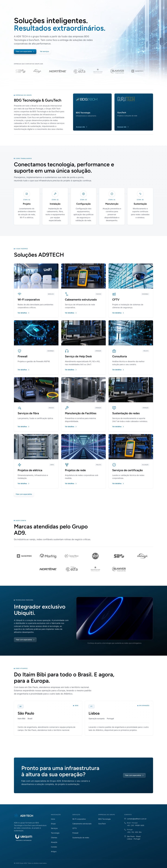This screenshot has height=868, width=167.
Task: Click the Instalação step icon
Action: coord(55,194)
